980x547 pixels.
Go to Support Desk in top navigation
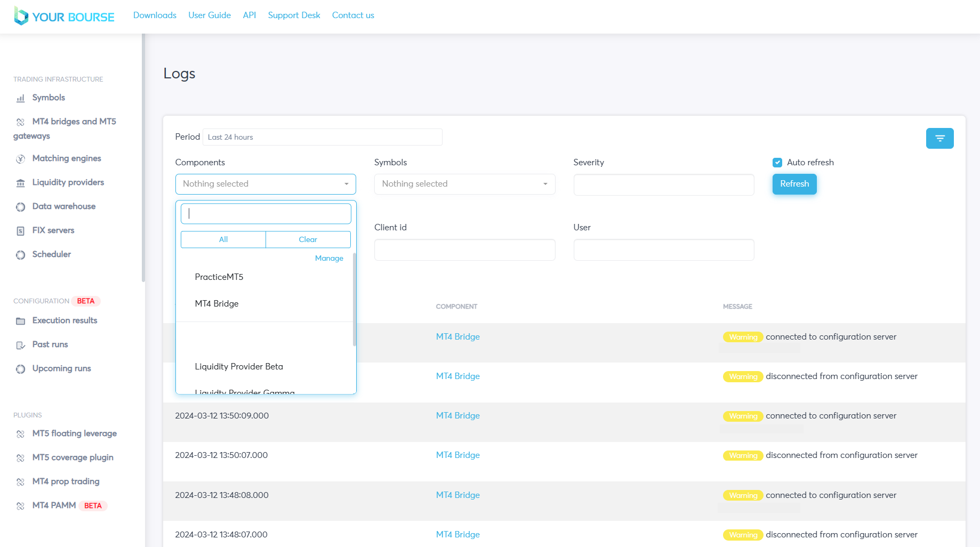[x=294, y=15]
